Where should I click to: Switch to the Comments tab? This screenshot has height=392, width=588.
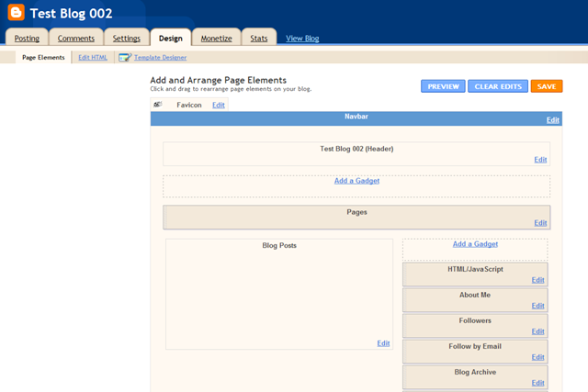[x=75, y=39]
